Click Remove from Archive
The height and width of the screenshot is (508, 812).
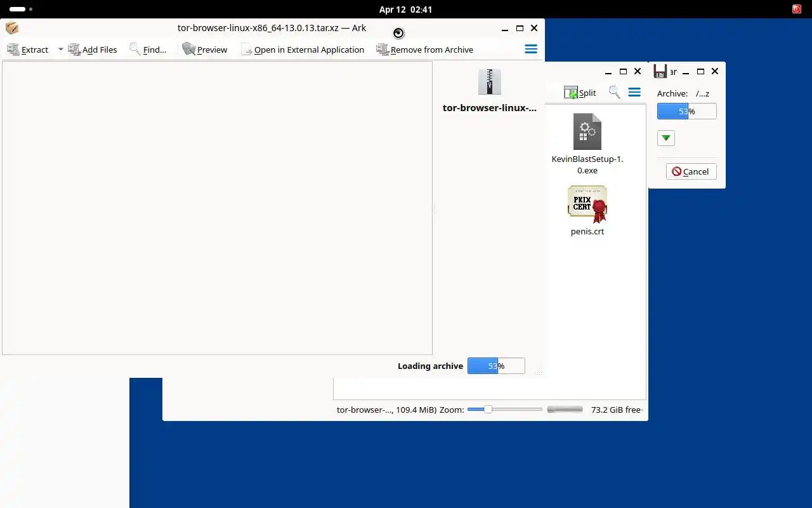click(x=425, y=50)
